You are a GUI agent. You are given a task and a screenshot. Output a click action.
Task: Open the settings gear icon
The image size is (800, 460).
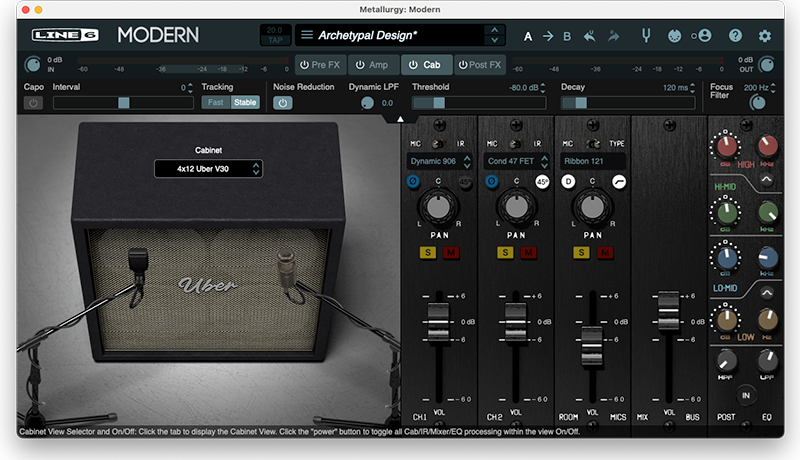[764, 36]
